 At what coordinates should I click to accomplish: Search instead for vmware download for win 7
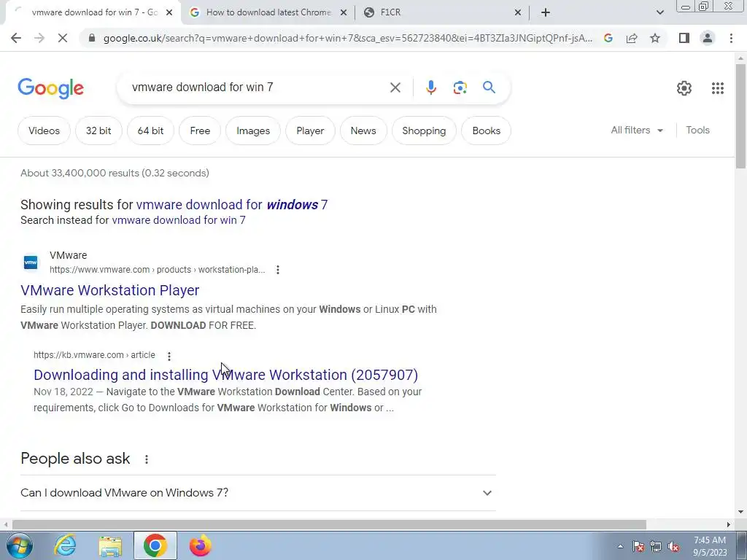point(179,220)
